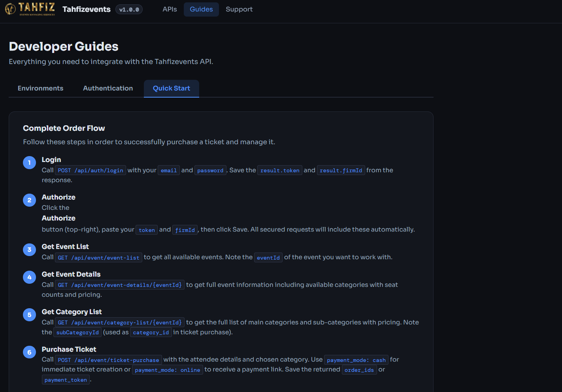Click the firmId code chip in step 2
The height and width of the screenshot is (392, 562).
click(x=185, y=230)
